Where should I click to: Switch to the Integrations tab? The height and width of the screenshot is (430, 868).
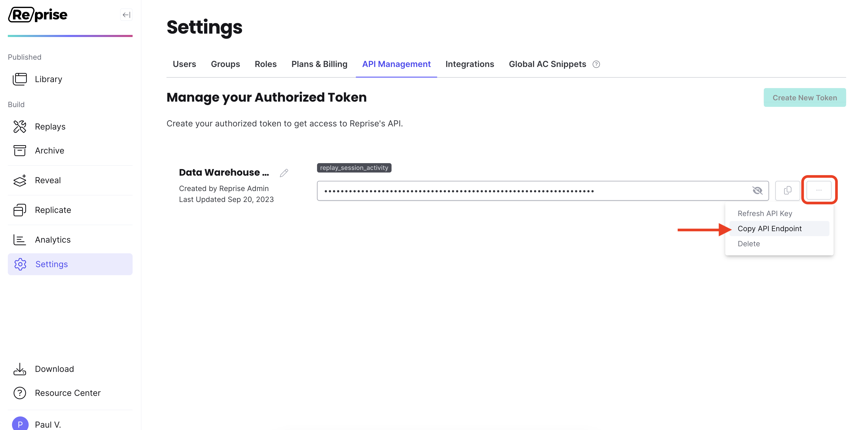point(470,64)
